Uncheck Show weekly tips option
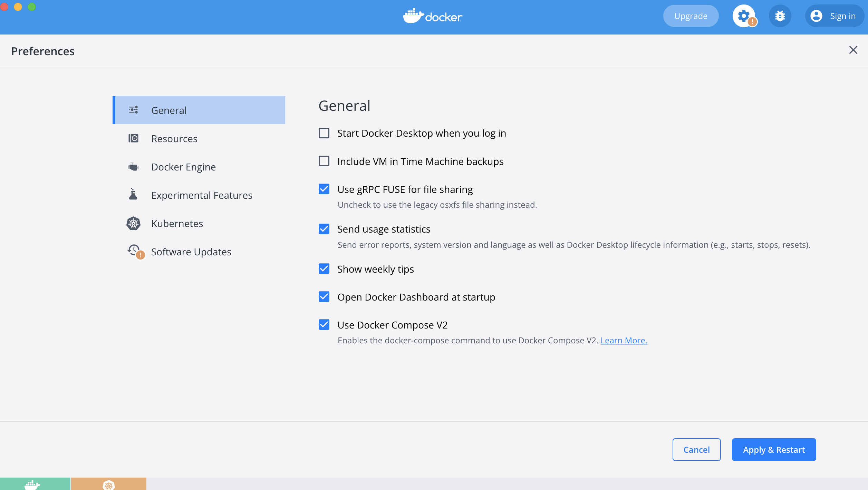Image resolution: width=868 pixels, height=490 pixels. (324, 269)
